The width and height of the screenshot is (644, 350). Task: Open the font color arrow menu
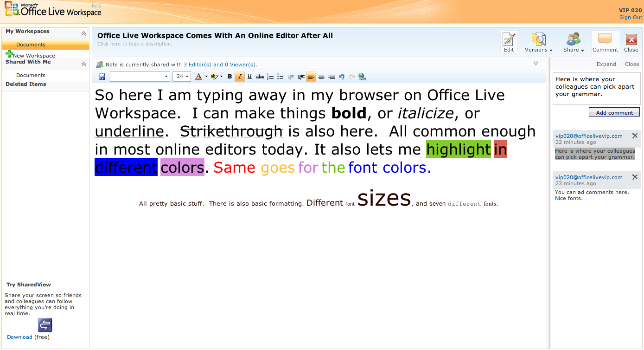[206, 77]
